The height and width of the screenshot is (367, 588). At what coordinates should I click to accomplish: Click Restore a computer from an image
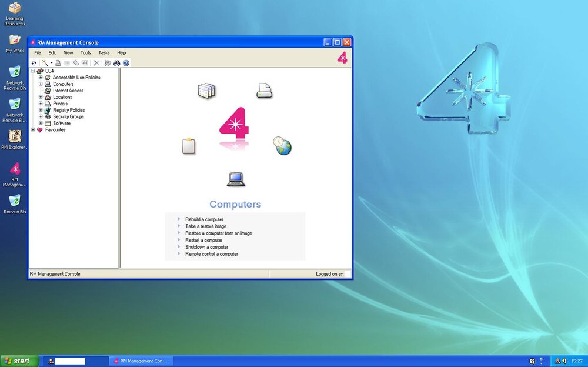click(x=219, y=233)
